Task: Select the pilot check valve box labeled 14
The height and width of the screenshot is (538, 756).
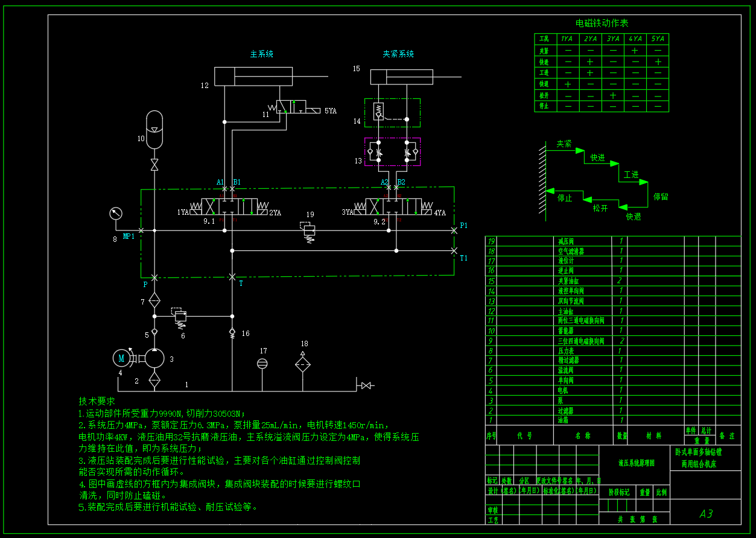Action: pyautogui.click(x=392, y=113)
